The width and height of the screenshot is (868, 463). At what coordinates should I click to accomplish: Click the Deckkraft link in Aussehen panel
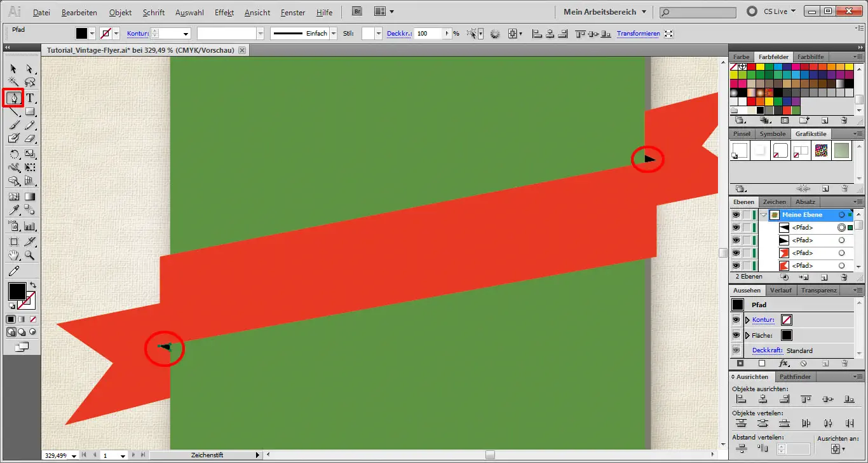(x=768, y=350)
